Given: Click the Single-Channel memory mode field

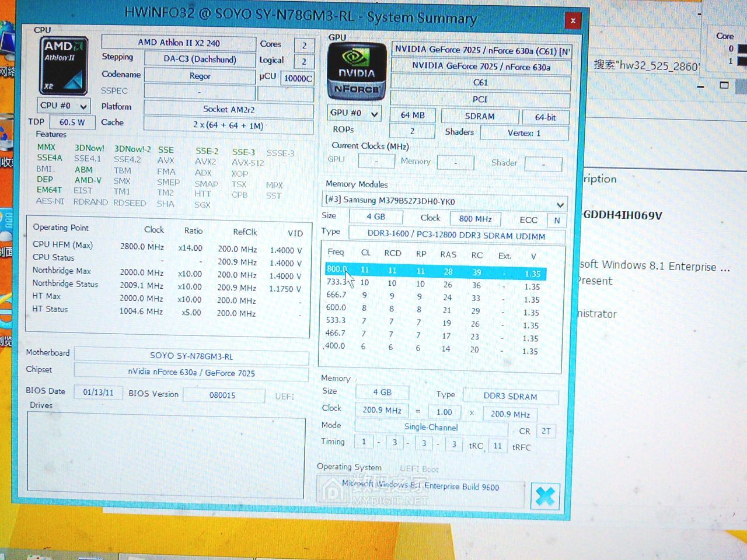Looking at the screenshot, I should (432, 428).
